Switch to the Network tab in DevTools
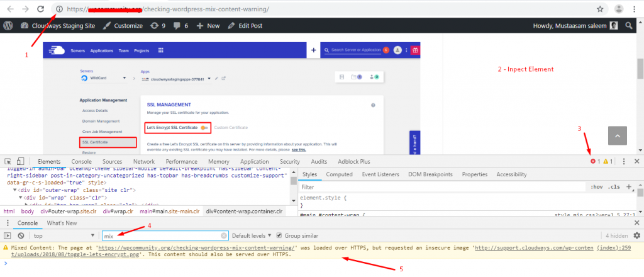 point(143,162)
